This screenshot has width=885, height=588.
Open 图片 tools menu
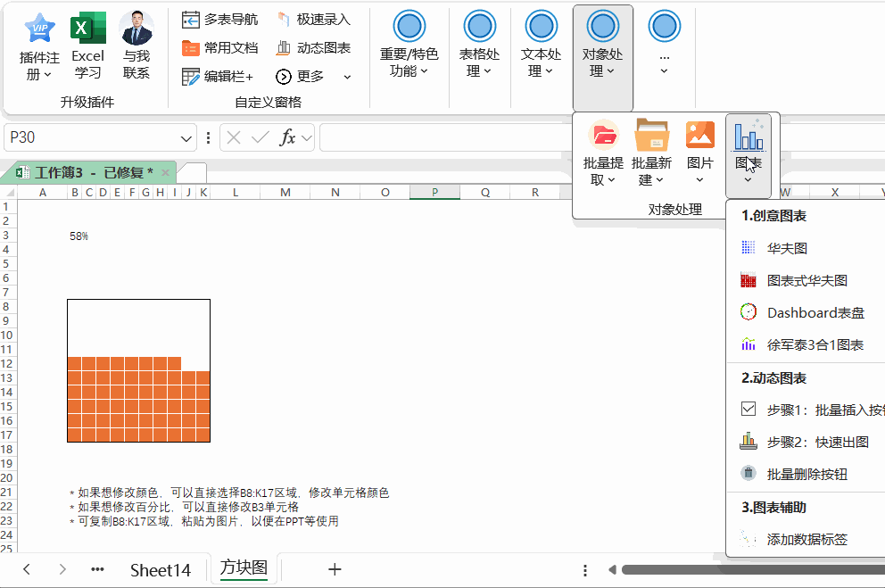point(699,151)
